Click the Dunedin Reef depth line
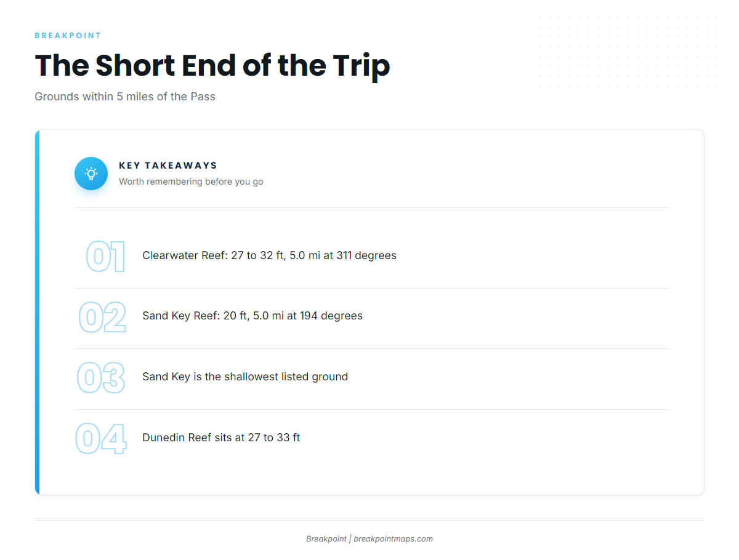The image size is (739, 560). (x=221, y=438)
